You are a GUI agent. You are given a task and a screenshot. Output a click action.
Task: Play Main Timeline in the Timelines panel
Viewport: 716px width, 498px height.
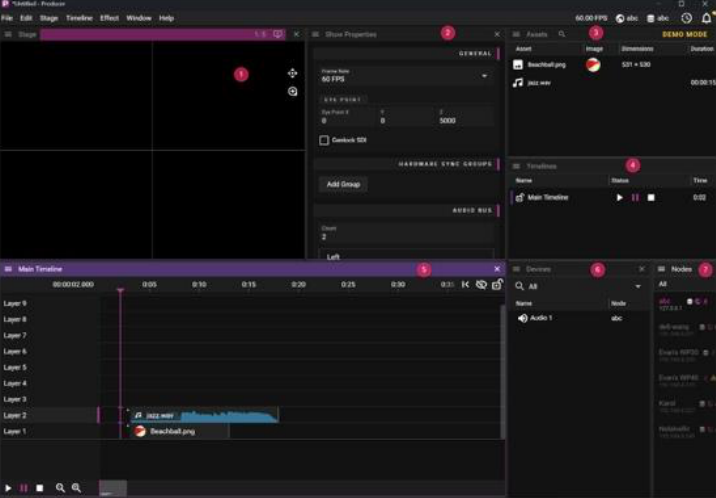coord(620,198)
